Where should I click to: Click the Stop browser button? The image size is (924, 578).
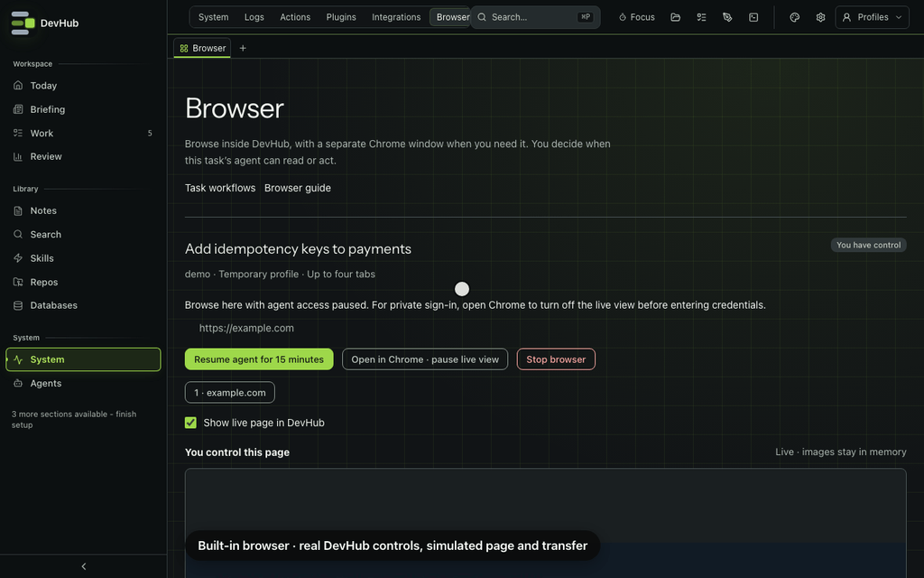click(x=556, y=359)
